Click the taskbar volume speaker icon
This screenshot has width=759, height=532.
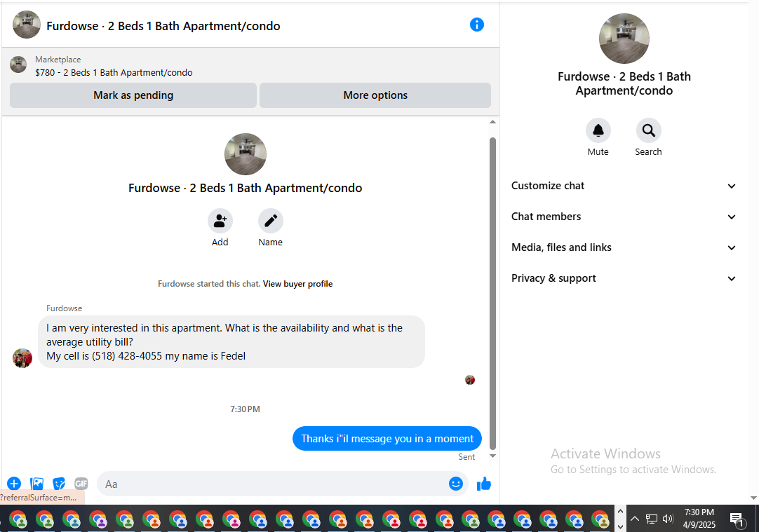click(x=668, y=519)
